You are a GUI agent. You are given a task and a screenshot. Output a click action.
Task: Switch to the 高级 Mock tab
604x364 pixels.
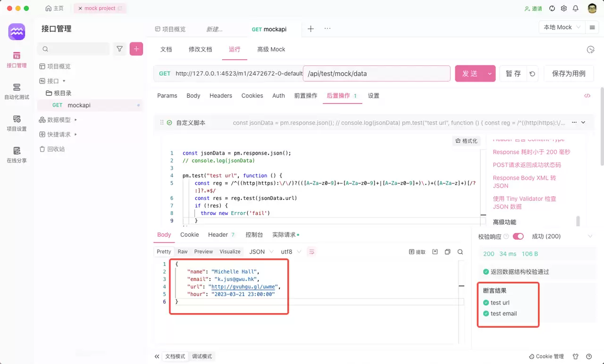coord(271,49)
